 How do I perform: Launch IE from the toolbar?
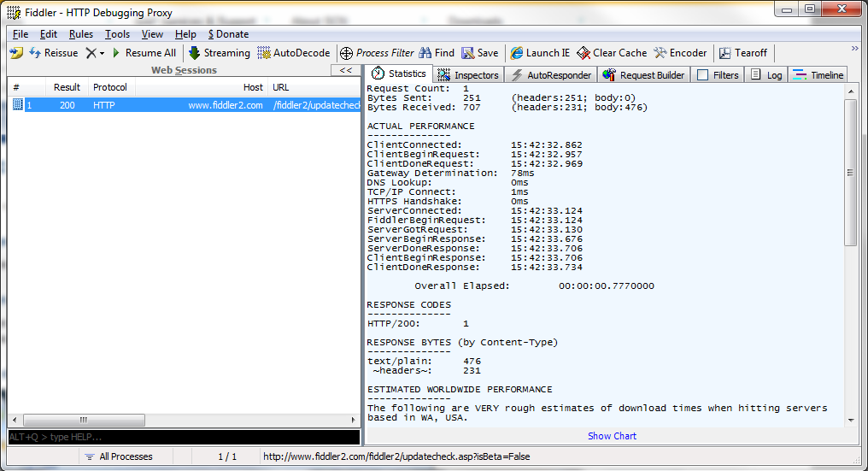pos(540,53)
